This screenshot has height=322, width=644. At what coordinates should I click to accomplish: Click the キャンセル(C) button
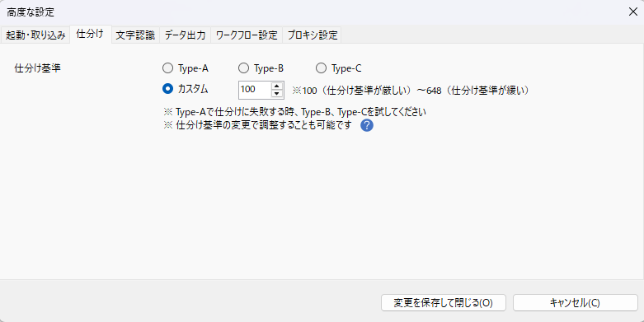(575, 303)
